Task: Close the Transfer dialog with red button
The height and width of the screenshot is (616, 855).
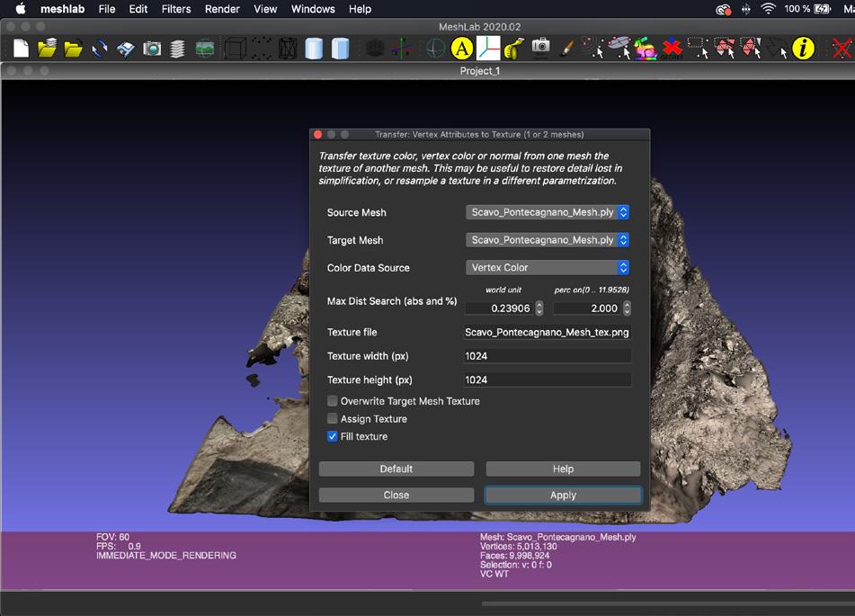Action: (318, 134)
